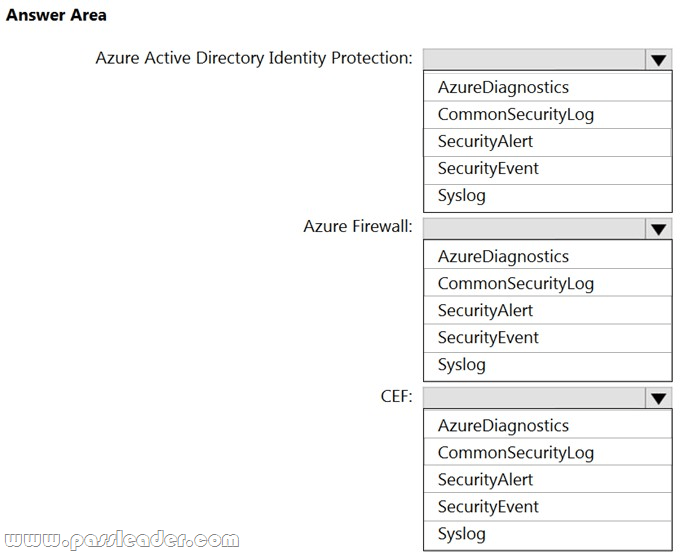This screenshot has width=693, height=556.
Task: Choose CommonSecurityLog under Azure AD Identity Protection
Action: click(548, 114)
